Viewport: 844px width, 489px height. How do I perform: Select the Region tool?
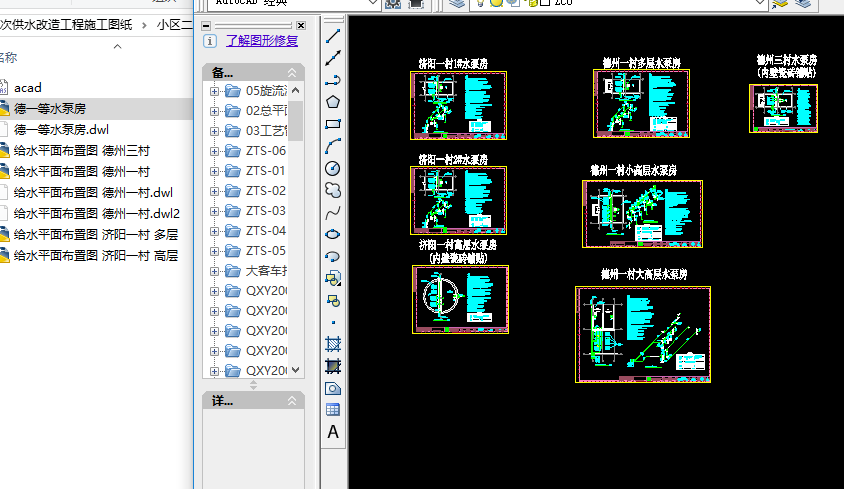pyautogui.click(x=333, y=388)
